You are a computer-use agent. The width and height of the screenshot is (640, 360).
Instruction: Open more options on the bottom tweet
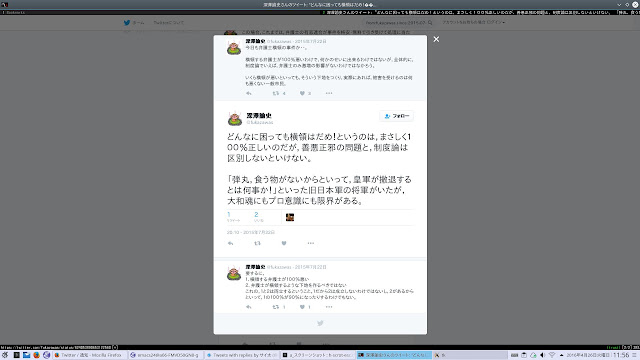point(329,307)
